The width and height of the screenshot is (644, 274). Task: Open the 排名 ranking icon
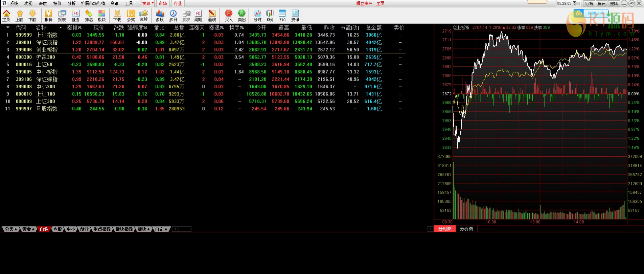pyautogui.click(x=89, y=16)
